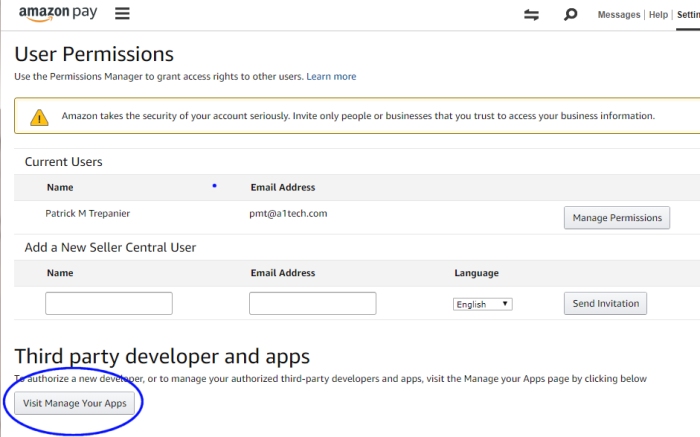Follow the Learn more link
This screenshot has height=437, width=700.
click(x=331, y=76)
